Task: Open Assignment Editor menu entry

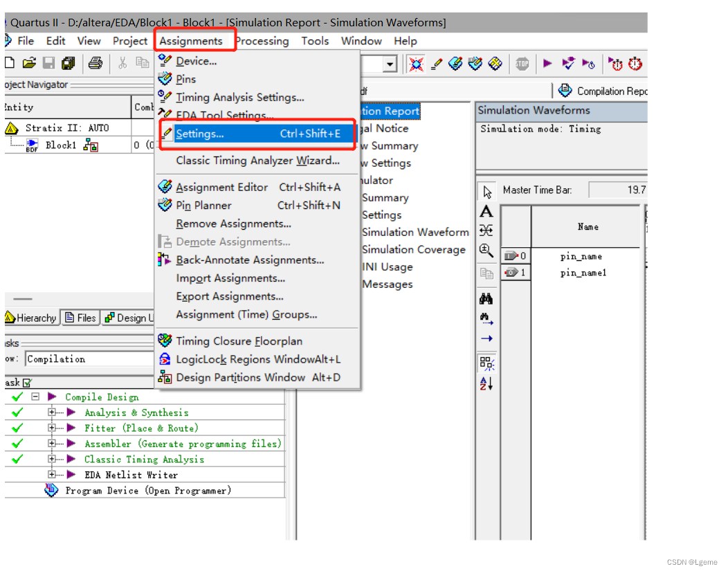Action: pos(257,187)
